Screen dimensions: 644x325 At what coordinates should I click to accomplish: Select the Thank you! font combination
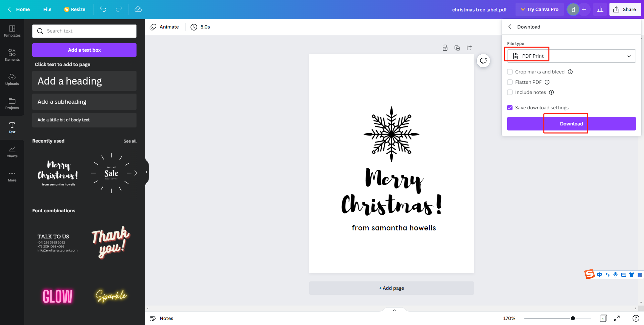(111, 243)
